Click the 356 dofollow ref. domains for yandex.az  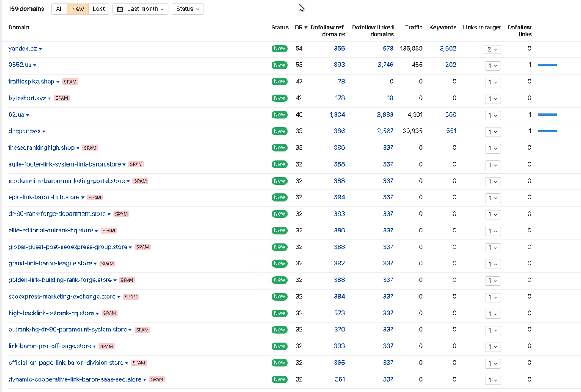tap(339, 49)
